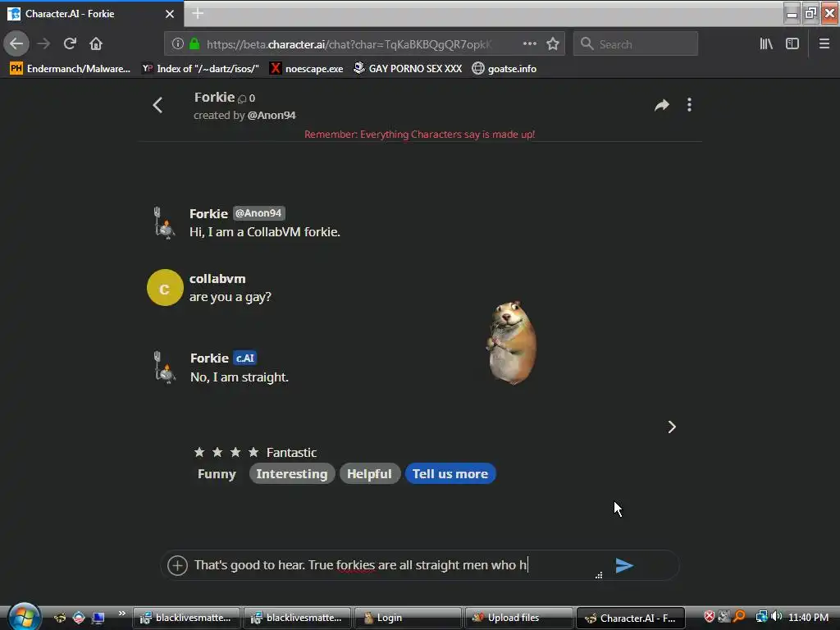Select the Interesting feedback tag
840x630 pixels.
pyautogui.click(x=292, y=474)
